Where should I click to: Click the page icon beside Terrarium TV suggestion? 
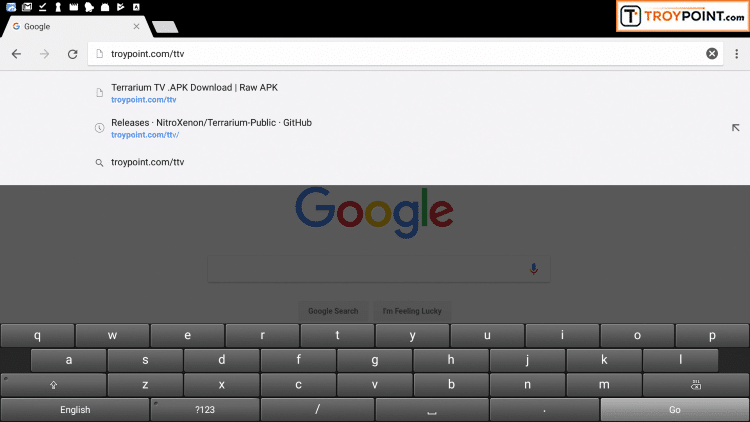tap(99, 93)
